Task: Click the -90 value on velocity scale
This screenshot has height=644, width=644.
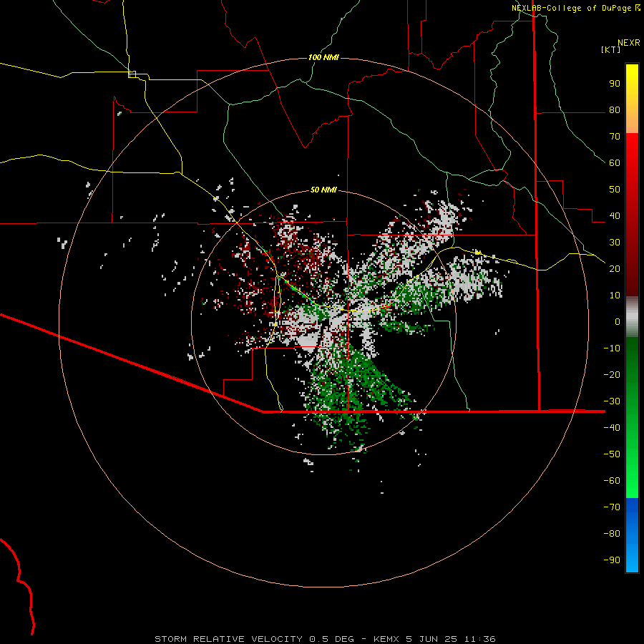Action: (612, 560)
